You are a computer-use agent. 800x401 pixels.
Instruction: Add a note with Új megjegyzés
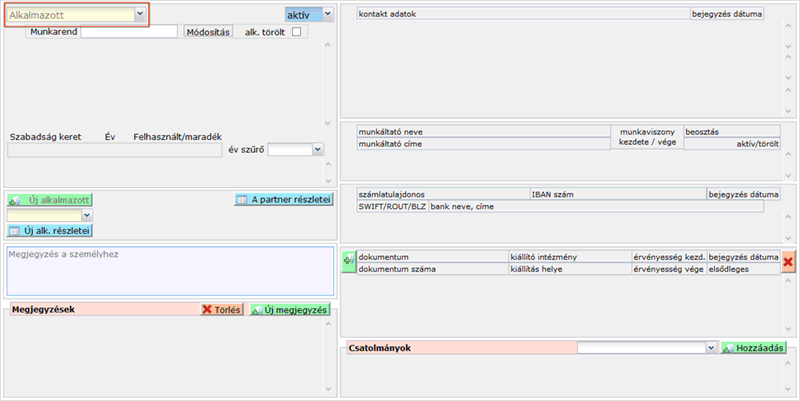(x=290, y=310)
